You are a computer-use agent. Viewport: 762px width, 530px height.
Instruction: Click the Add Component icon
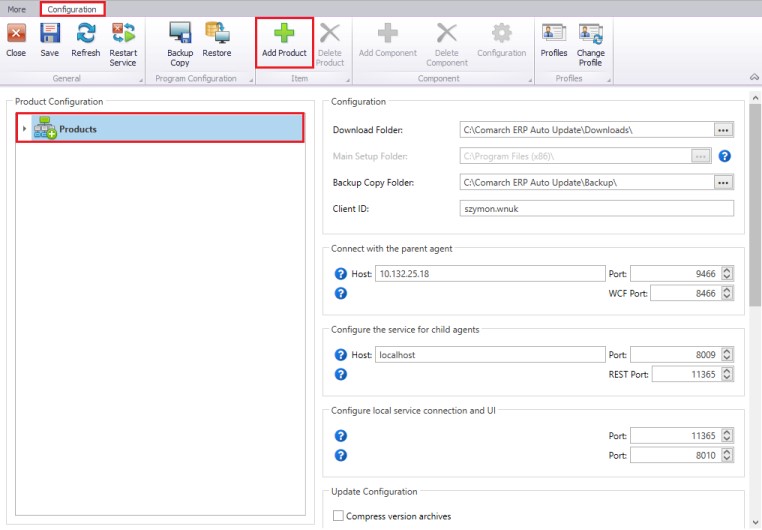(x=387, y=34)
